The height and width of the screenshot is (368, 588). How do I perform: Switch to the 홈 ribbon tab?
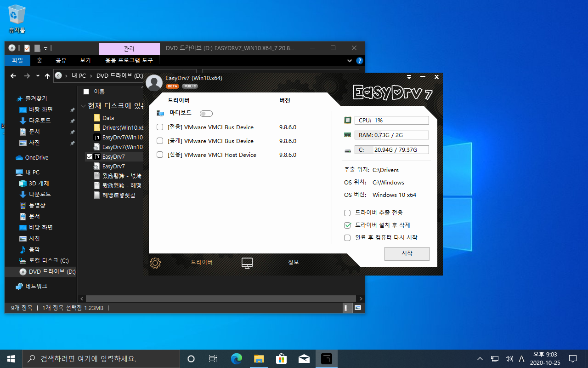point(40,60)
